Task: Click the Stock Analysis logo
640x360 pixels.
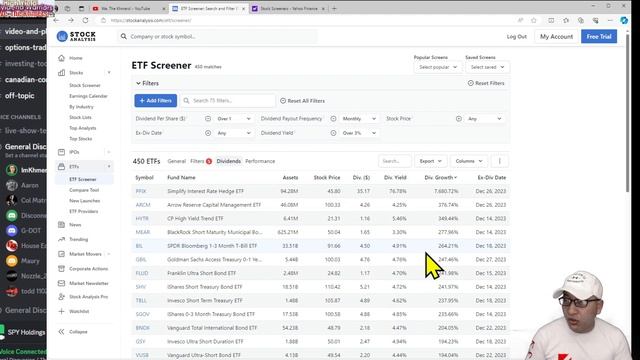Action: coord(76,36)
